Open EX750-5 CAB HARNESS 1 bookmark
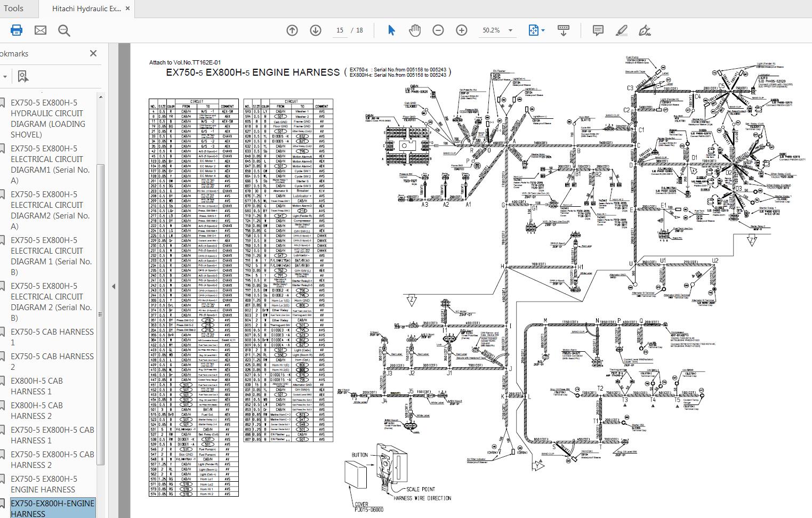Image resolution: width=812 pixels, height=518 pixels. pyautogui.click(x=52, y=337)
